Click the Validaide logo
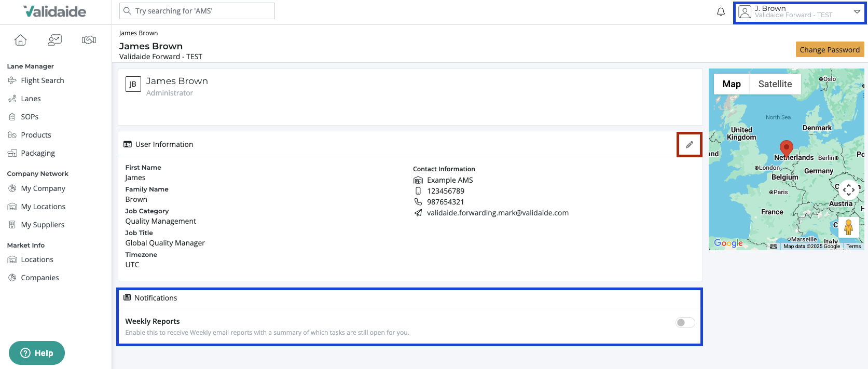 click(x=55, y=11)
